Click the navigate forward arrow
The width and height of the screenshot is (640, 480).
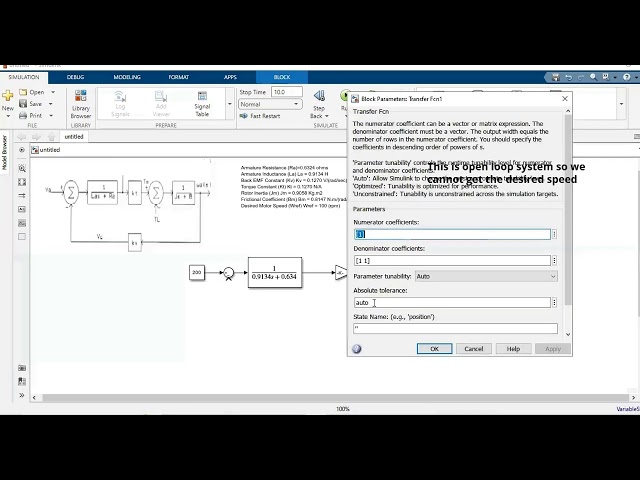(x=36, y=137)
